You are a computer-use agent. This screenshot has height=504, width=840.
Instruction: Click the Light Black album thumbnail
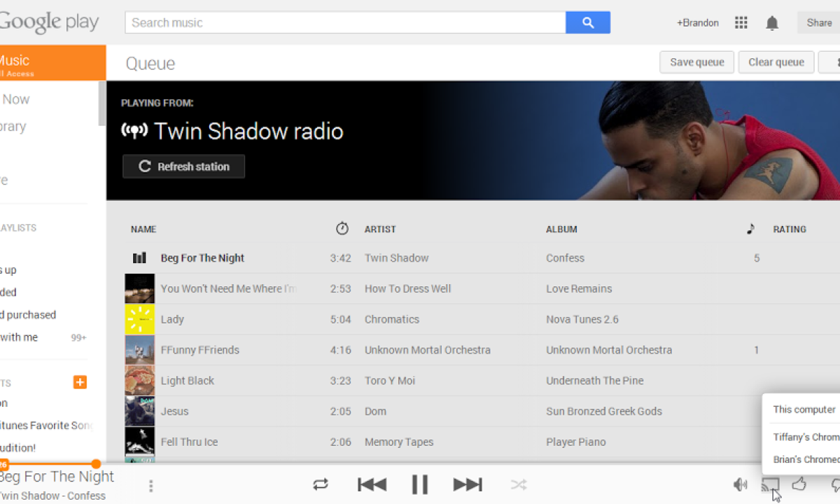pyautogui.click(x=139, y=381)
